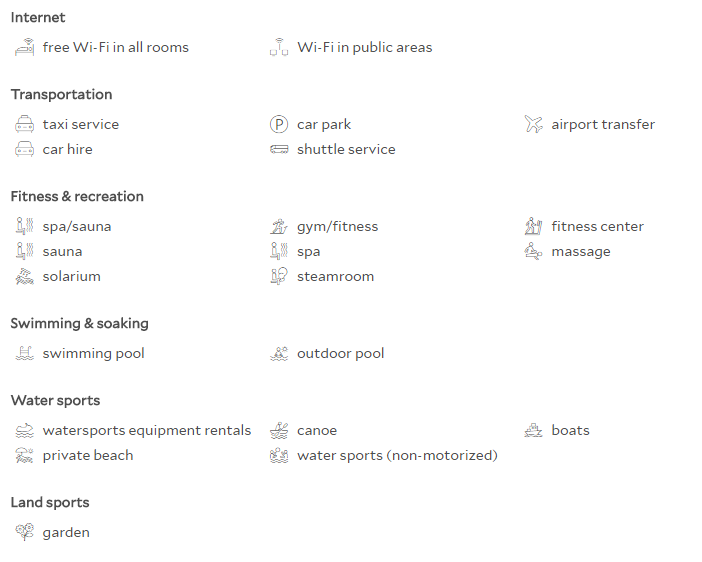This screenshot has width=702, height=562.
Task: Click the watersports equipment rentals text
Action: click(147, 430)
